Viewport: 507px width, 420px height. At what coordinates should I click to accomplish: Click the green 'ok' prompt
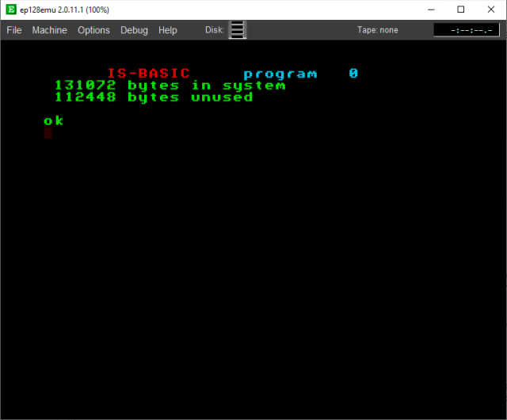coord(53,120)
